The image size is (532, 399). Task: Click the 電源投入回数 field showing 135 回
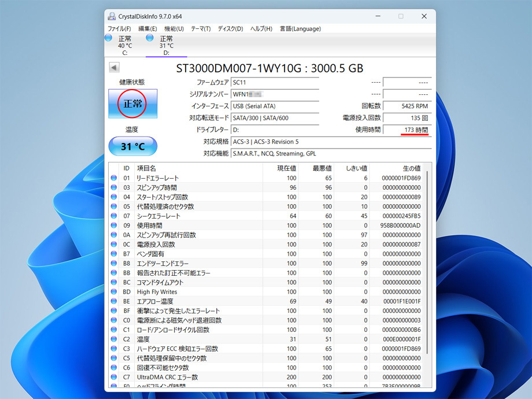click(x=407, y=118)
